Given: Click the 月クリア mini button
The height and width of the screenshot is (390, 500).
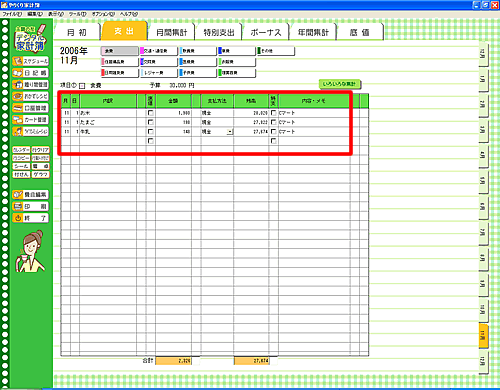Looking at the screenshot, I should pyautogui.click(x=41, y=150).
